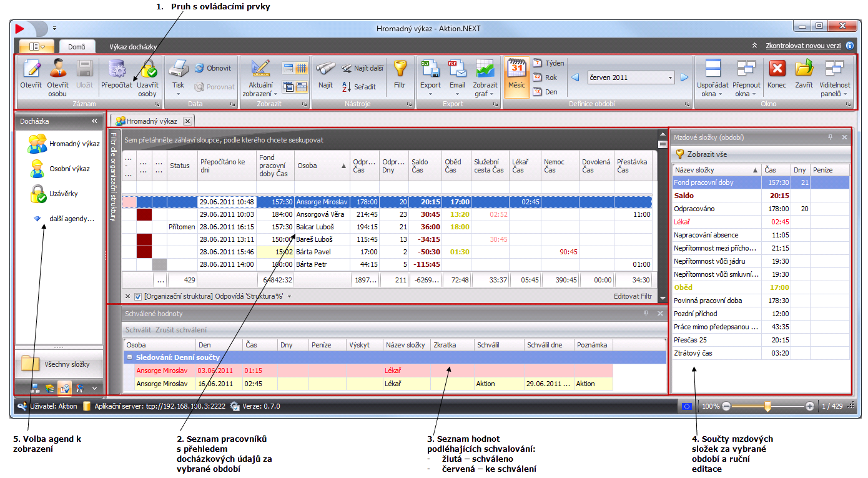Click Zavřít folder icon
This screenshot has width=868, height=478.
pyautogui.click(x=804, y=75)
